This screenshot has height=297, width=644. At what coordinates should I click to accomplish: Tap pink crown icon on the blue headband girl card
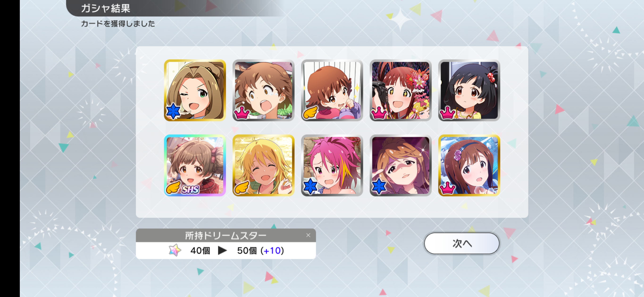[447, 188]
